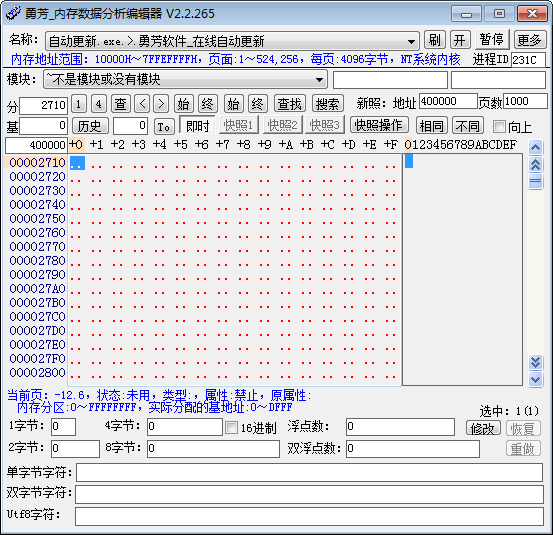Click the first 始 start button
The image size is (553, 535).
pyautogui.click(x=183, y=104)
